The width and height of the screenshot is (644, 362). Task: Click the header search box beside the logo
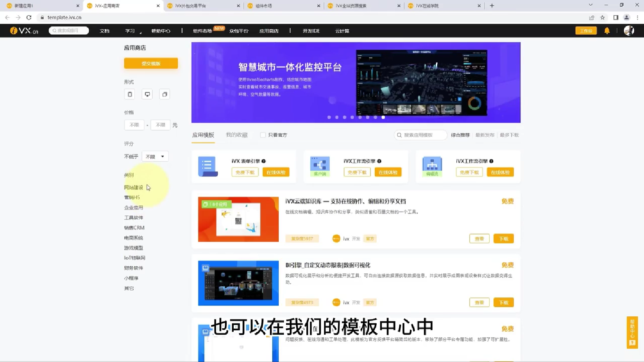69,30
